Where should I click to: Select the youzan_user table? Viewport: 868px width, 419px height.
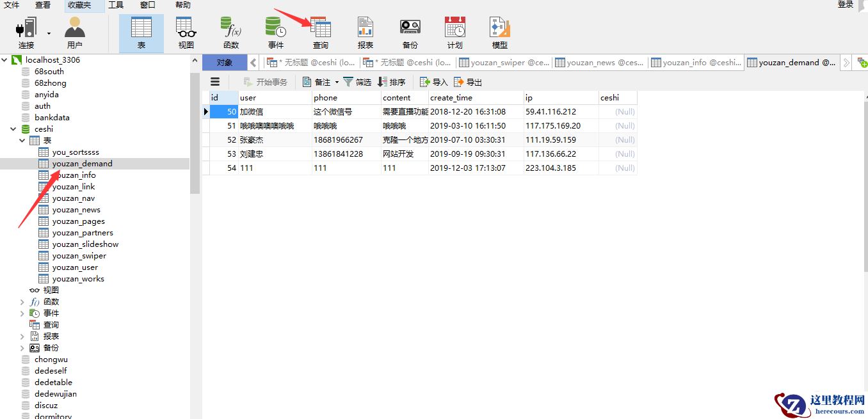(75, 267)
